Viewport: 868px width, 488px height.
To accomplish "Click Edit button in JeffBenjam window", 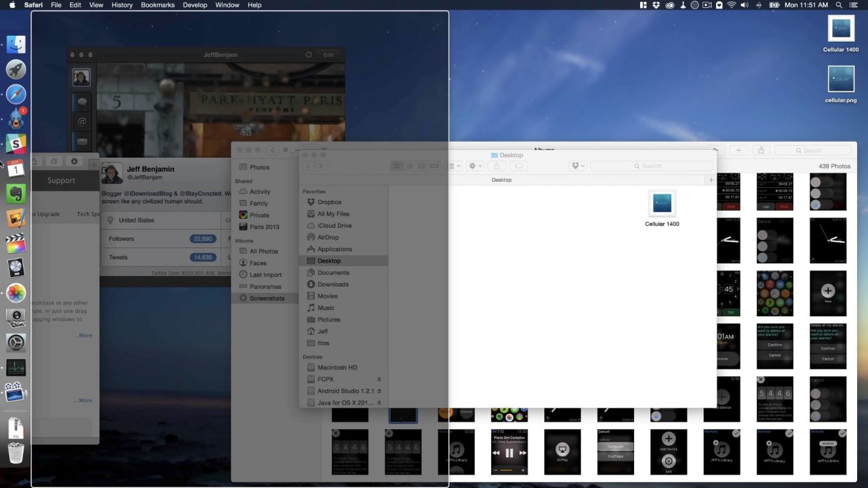I will click(x=329, y=54).
